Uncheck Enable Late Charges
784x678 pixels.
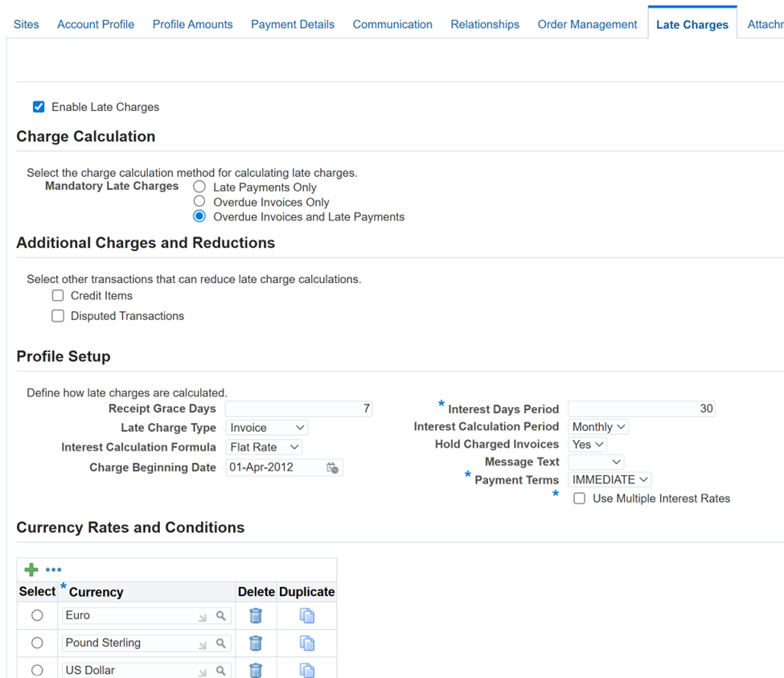39,107
